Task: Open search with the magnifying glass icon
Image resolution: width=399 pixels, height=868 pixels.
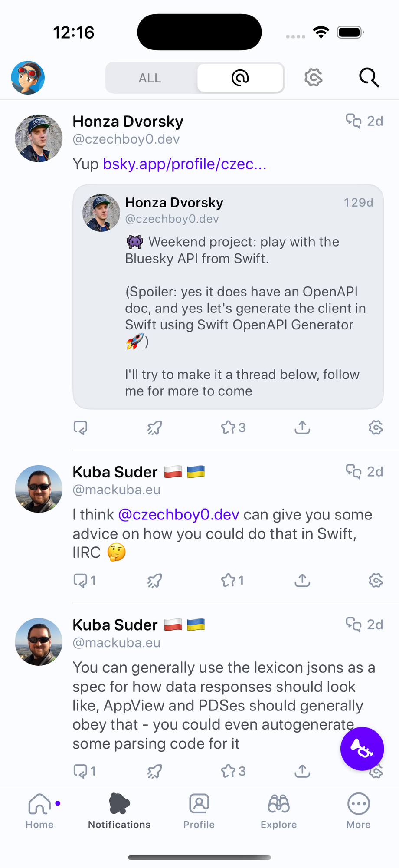Action: tap(369, 78)
